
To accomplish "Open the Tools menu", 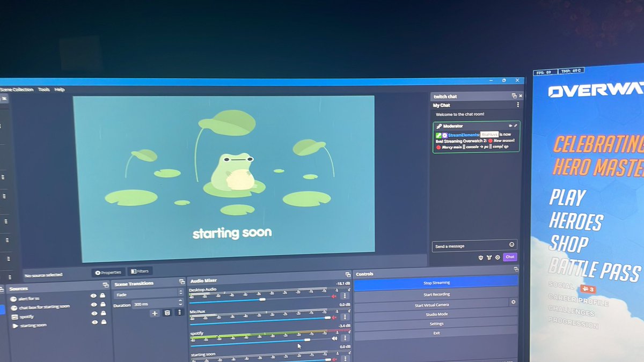I will coord(44,90).
